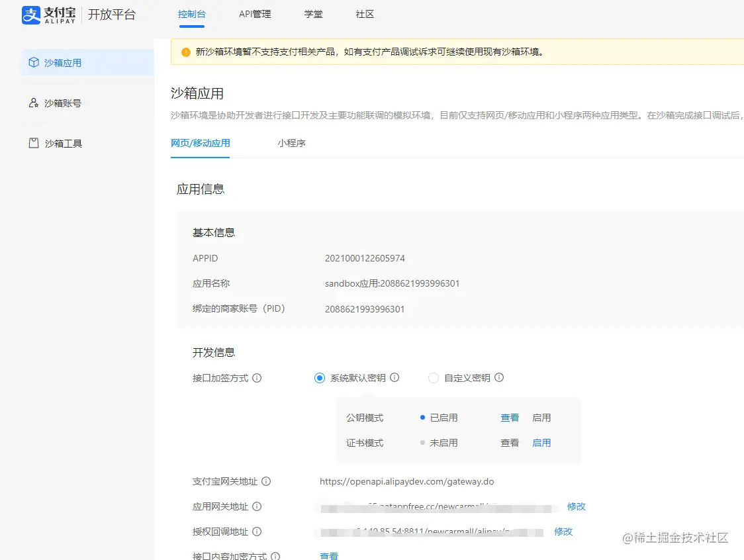Click the 沙箱应用 cube icon in sidebar
744x560 pixels.
point(34,62)
